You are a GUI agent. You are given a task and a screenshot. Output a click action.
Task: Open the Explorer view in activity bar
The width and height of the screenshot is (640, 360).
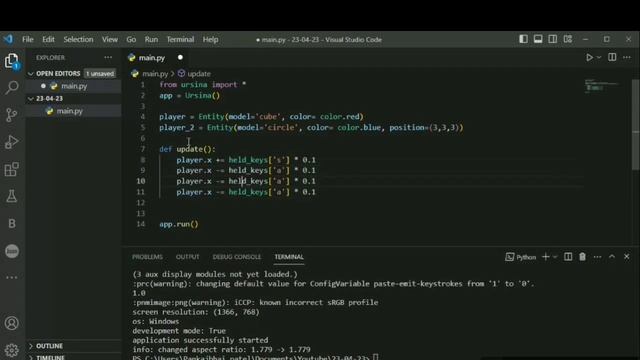click(12, 61)
